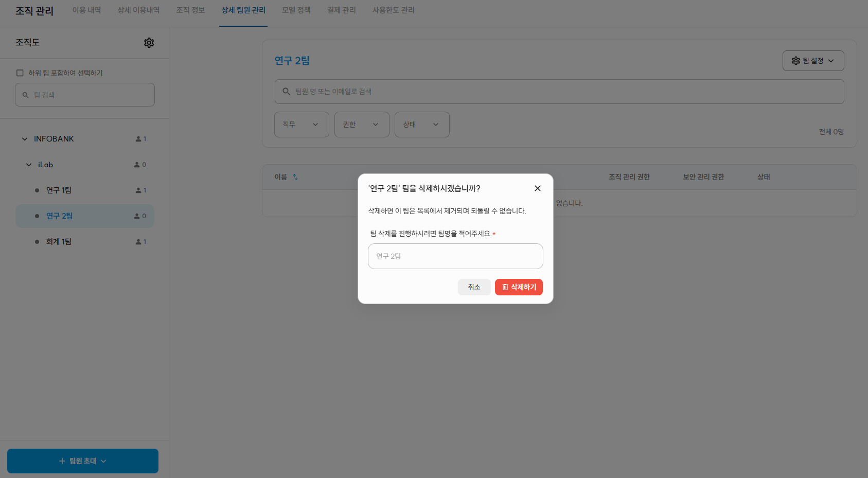Image resolution: width=868 pixels, height=478 pixels.
Task: Switch to the 조직 정보 tab
Action: 190,10
